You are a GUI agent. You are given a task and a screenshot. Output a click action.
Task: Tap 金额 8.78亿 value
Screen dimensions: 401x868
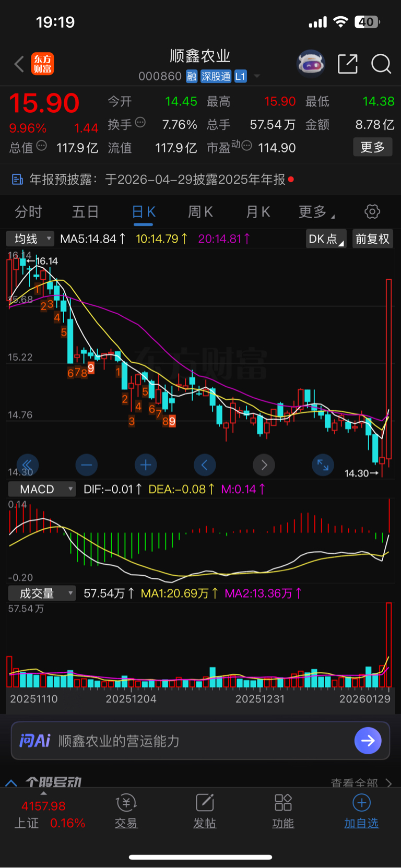[x=375, y=125]
